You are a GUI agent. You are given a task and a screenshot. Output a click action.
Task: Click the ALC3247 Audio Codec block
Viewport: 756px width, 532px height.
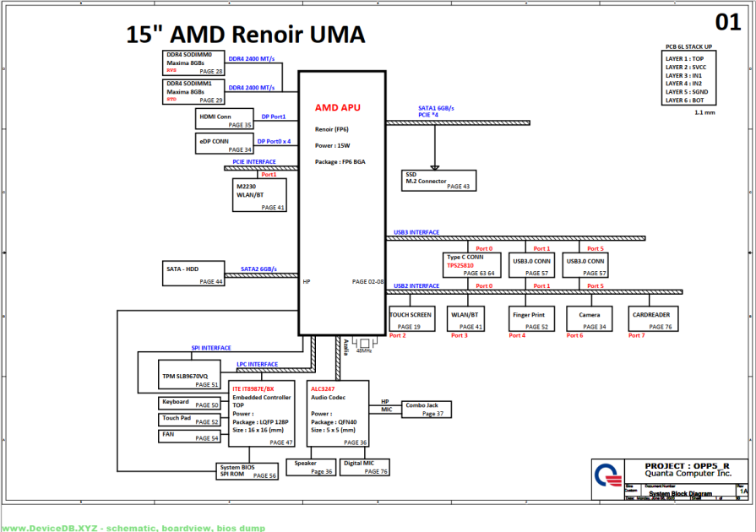pos(338,414)
